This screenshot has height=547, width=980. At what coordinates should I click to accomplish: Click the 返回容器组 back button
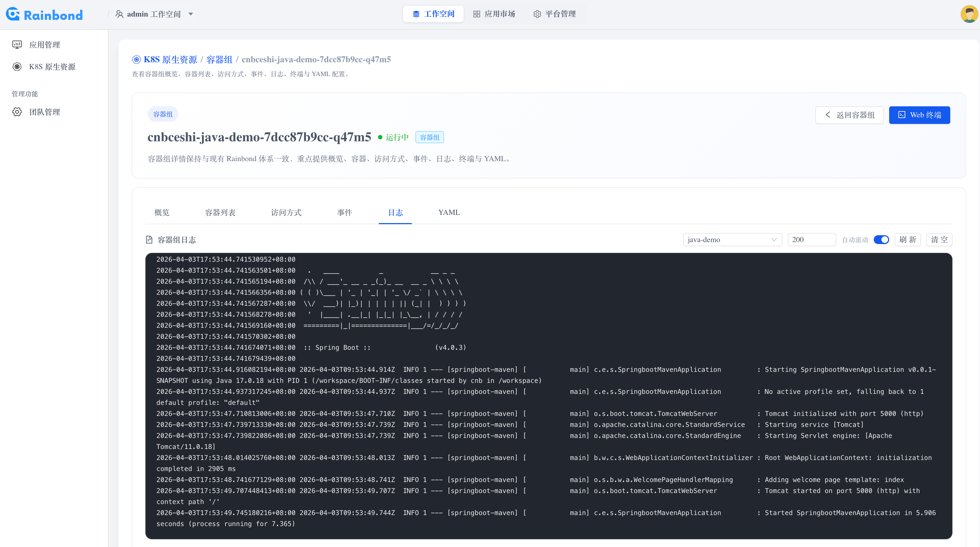[849, 115]
